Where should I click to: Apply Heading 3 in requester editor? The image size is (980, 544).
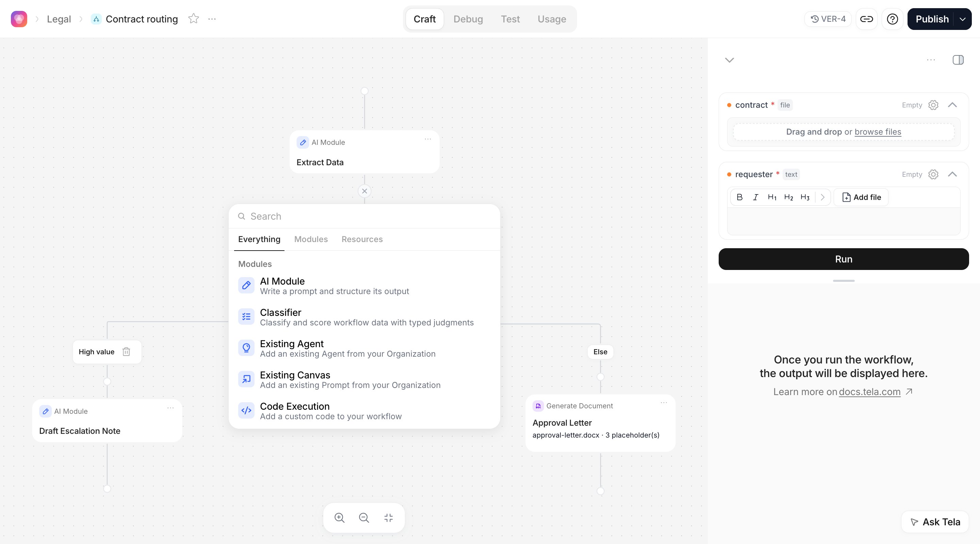[805, 197]
